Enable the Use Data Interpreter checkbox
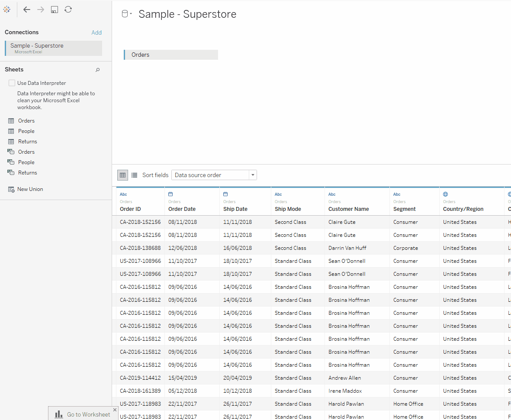Viewport: 511px width, 420px height. coord(12,83)
